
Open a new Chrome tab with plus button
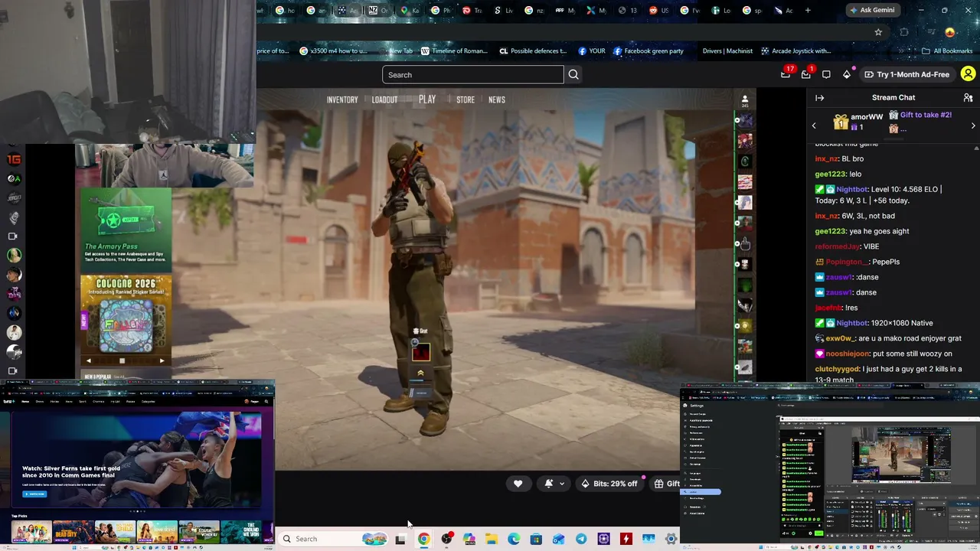pyautogui.click(x=808, y=11)
